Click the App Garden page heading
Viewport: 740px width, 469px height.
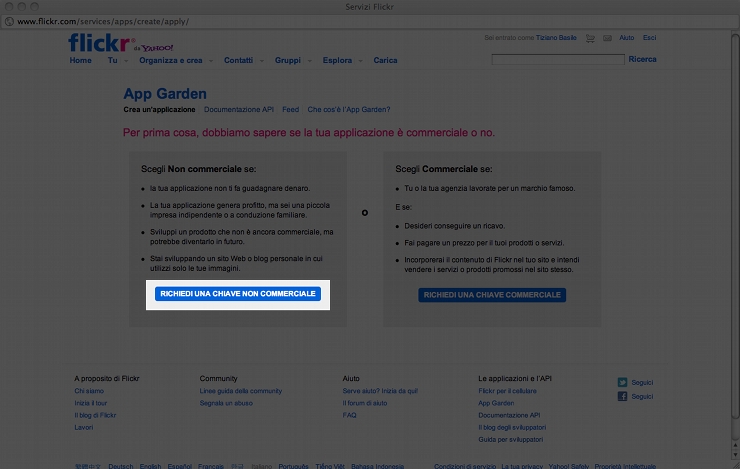click(x=165, y=93)
